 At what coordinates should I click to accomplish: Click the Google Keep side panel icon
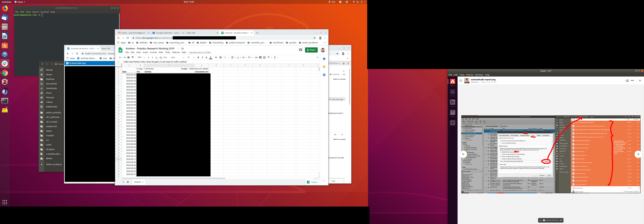point(324,67)
